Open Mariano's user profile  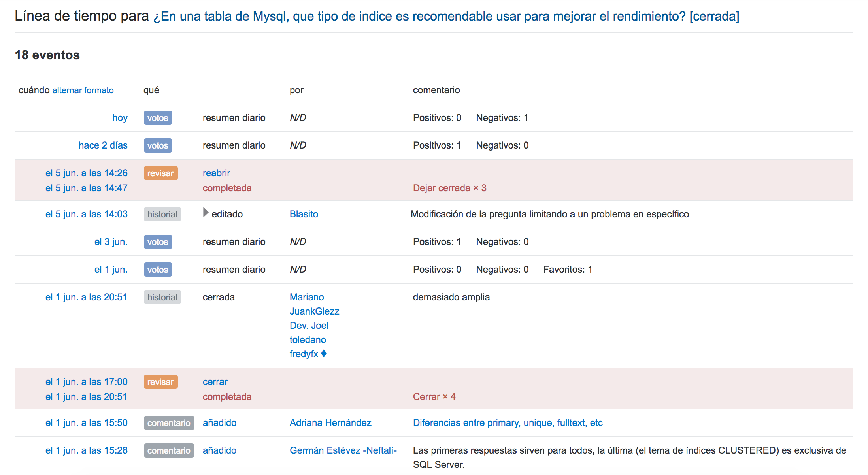pos(307,297)
